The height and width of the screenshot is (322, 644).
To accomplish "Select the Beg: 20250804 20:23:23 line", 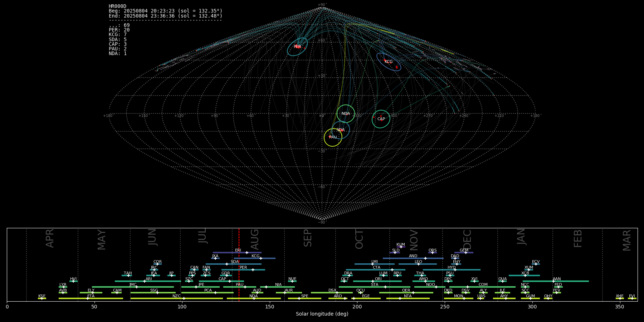I will coord(166,11).
